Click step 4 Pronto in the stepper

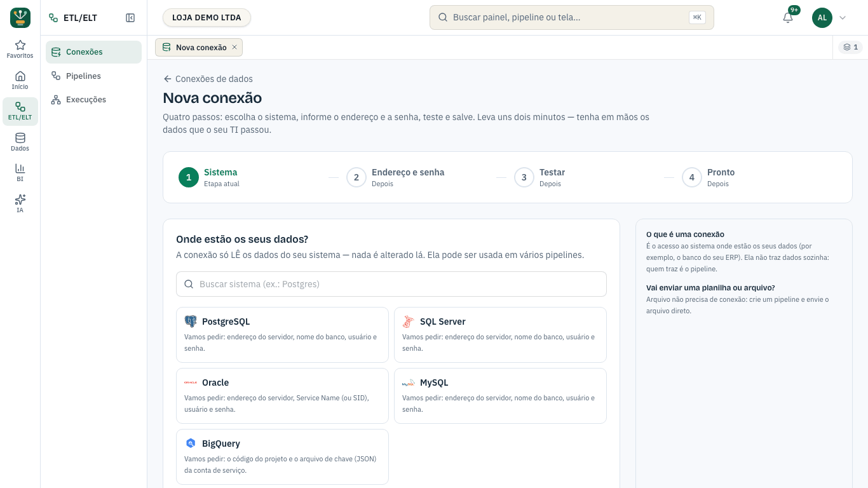click(709, 177)
